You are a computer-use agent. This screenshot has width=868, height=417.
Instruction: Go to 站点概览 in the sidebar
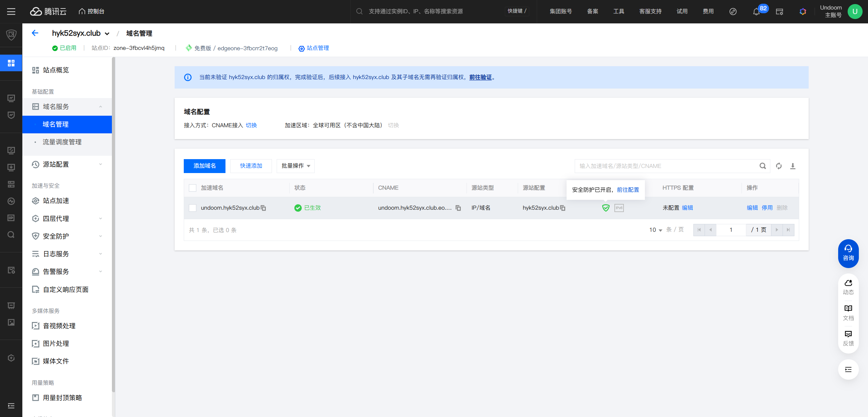pyautogui.click(x=56, y=70)
